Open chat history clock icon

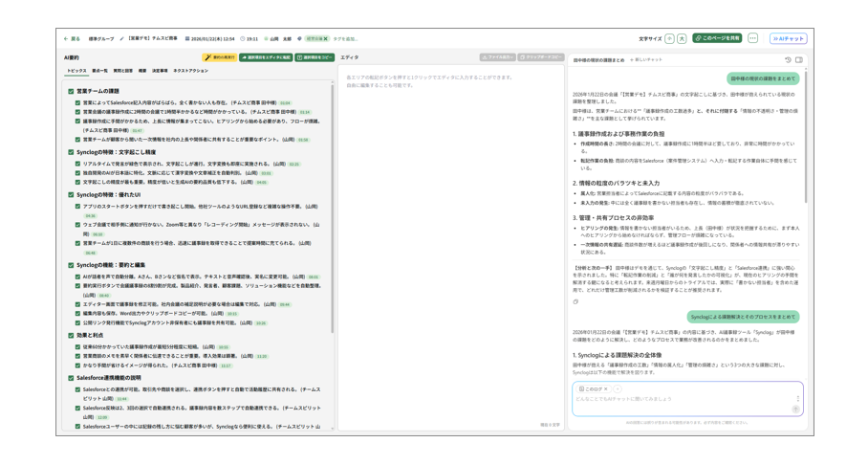[x=788, y=60]
